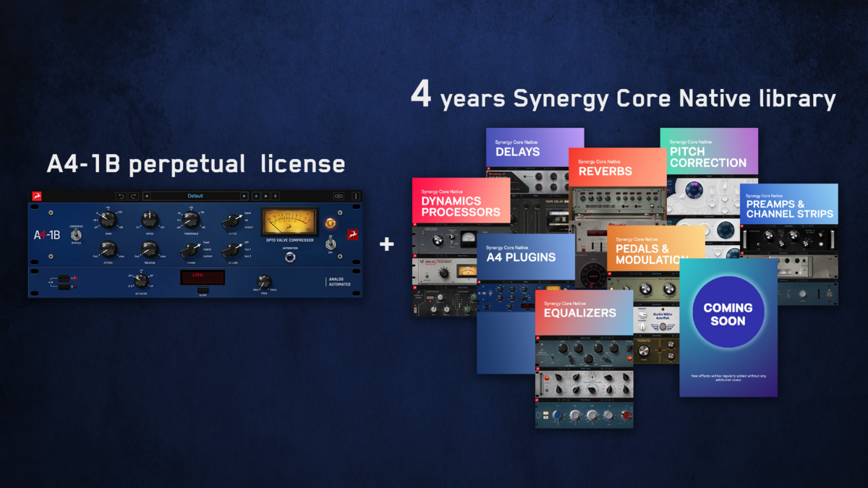868x488 pixels.
Task: Click the undo arrow in the plugin toolbar
Action: click(121, 196)
